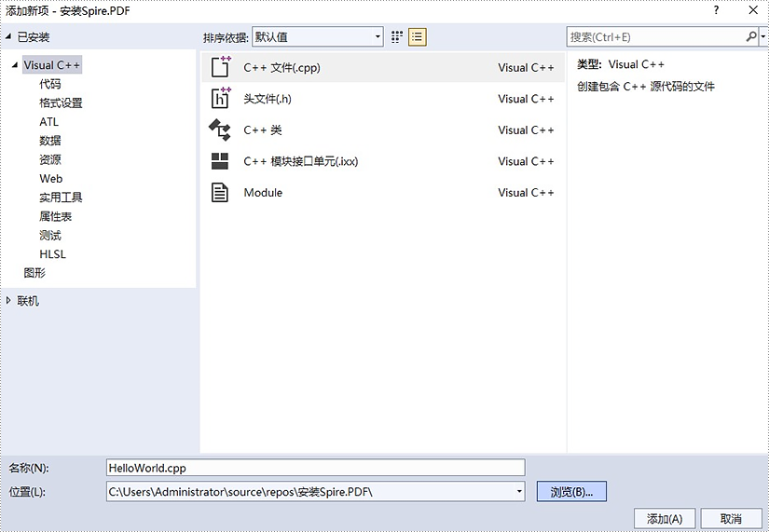769x532 pixels.
Task: Select Visual C++ in the category tree
Action: tap(51, 64)
